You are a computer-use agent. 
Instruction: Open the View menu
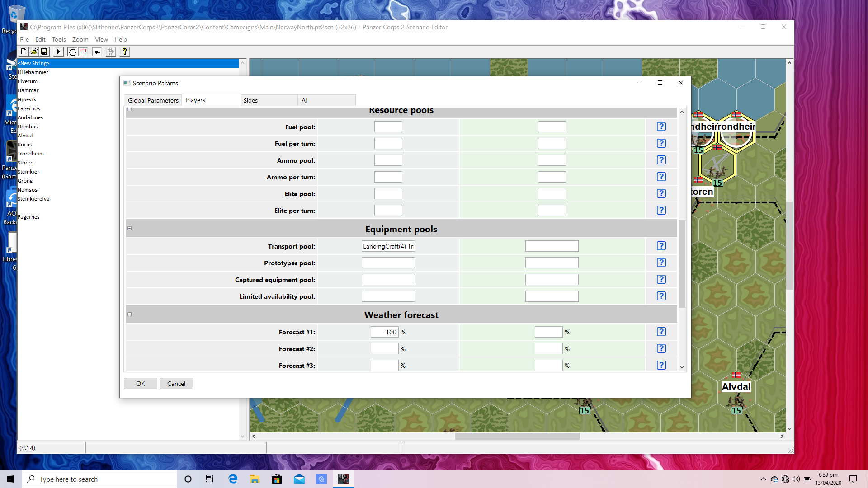(101, 40)
